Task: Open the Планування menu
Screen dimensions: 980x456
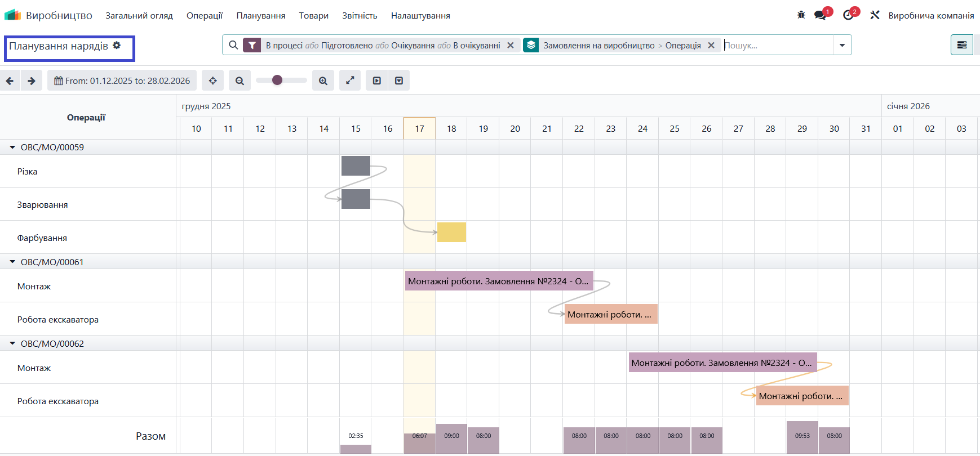Action: pyautogui.click(x=260, y=16)
